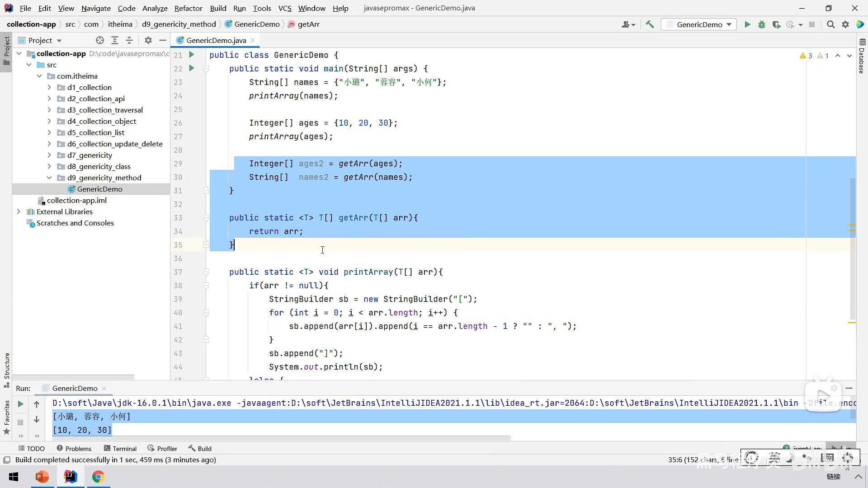Toggle fold marker on getArr method line

coord(206,218)
